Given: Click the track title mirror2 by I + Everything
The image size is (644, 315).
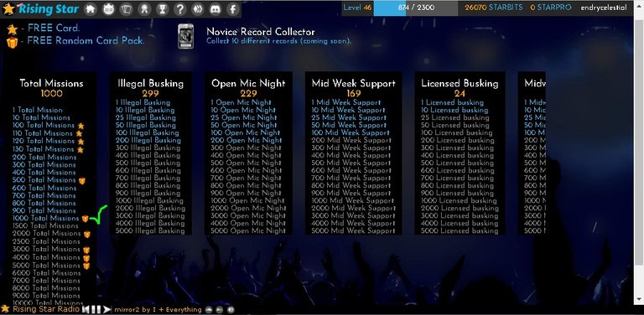Looking at the screenshot, I should 158,310.
